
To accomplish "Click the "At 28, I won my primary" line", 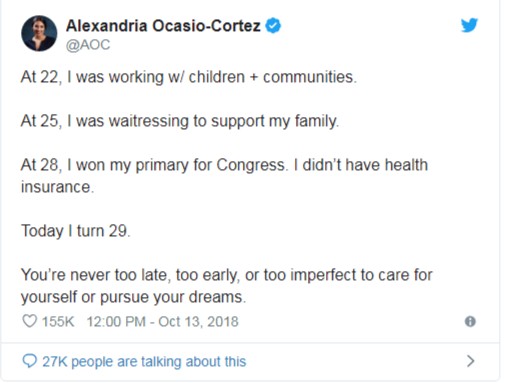I will (224, 165).
